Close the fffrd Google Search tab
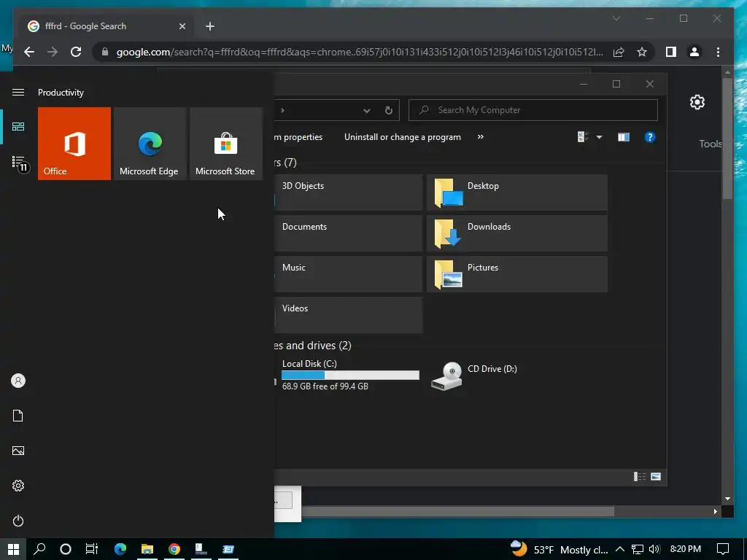The height and width of the screenshot is (560, 747). pos(182,26)
